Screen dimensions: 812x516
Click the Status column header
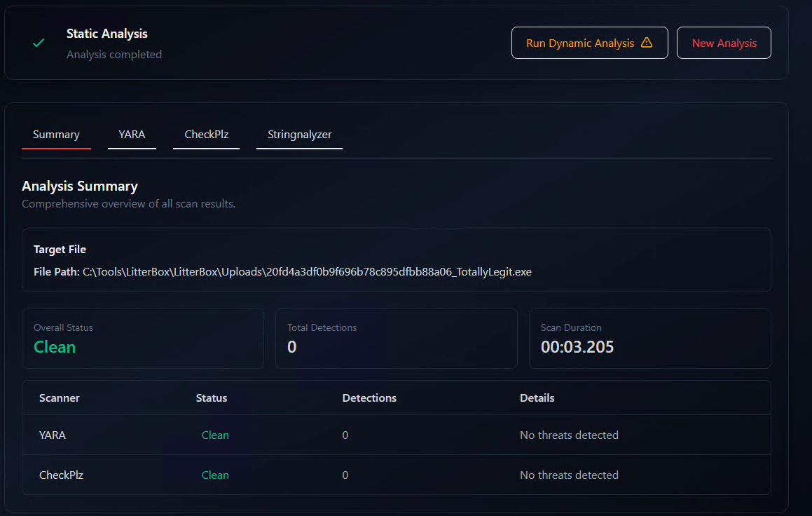212,398
